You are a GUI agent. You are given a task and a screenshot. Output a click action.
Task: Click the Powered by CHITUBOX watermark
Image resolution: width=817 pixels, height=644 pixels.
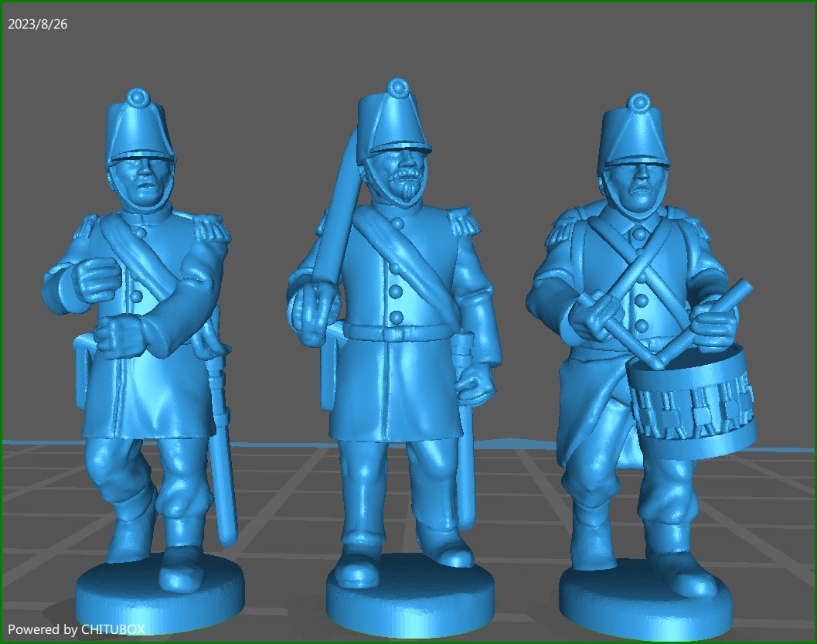(77, 630)
